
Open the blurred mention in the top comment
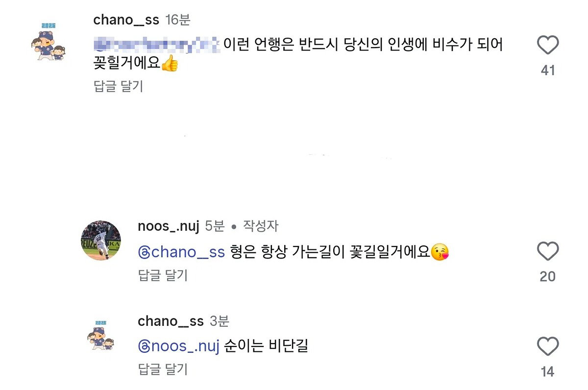pos(156,45)
